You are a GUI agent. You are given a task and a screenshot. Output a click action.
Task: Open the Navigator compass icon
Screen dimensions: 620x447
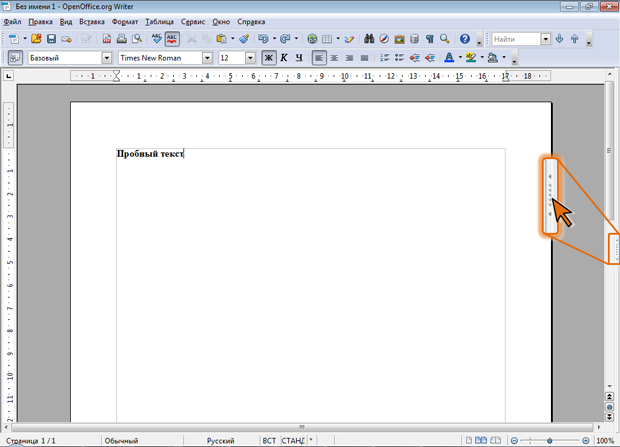(384, 39)
